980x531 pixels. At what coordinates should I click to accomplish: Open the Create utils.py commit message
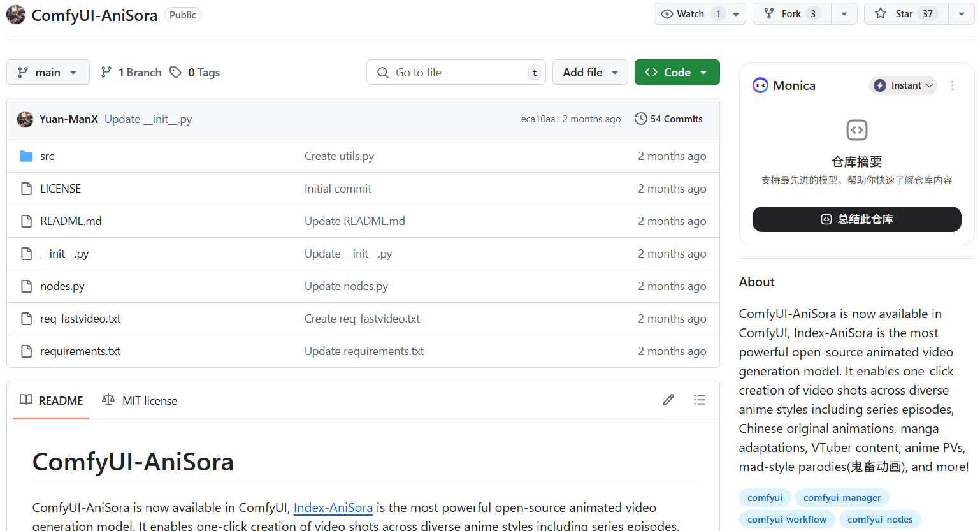339,156
